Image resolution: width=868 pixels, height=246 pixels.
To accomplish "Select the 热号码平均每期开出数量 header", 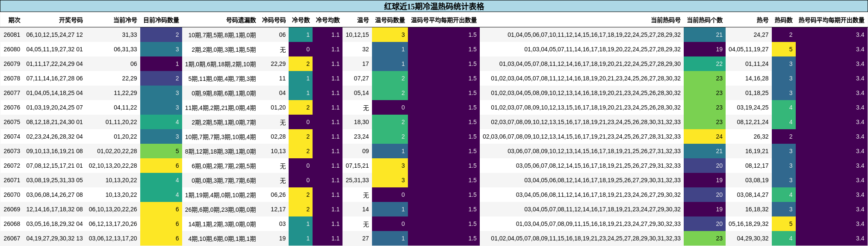I will click(832, 20).
